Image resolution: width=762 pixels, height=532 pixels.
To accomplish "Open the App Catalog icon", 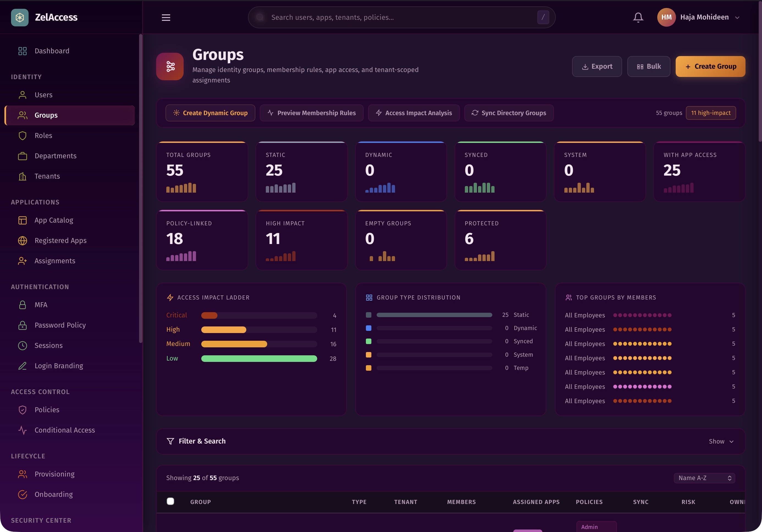I will (x=23, y=220).
